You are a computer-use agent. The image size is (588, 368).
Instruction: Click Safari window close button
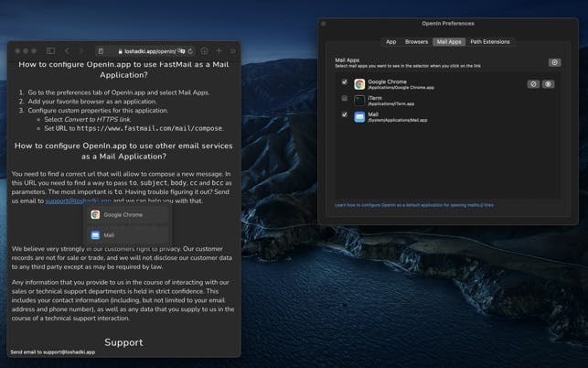pos(17,50)
